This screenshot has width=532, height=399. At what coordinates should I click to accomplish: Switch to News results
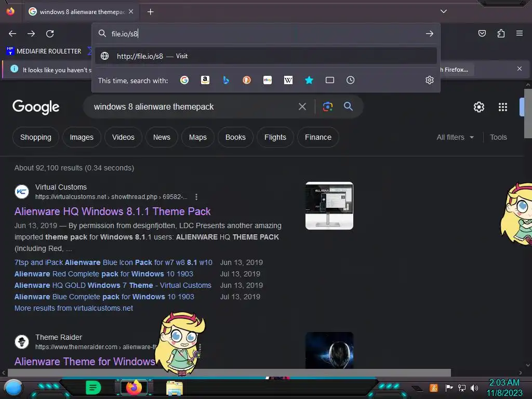tap(162, 137)
